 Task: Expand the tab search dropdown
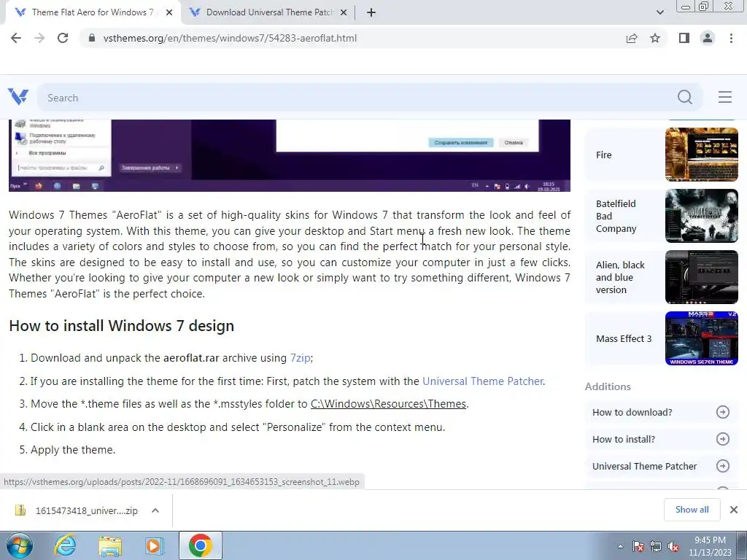click(x=659, y=12)
